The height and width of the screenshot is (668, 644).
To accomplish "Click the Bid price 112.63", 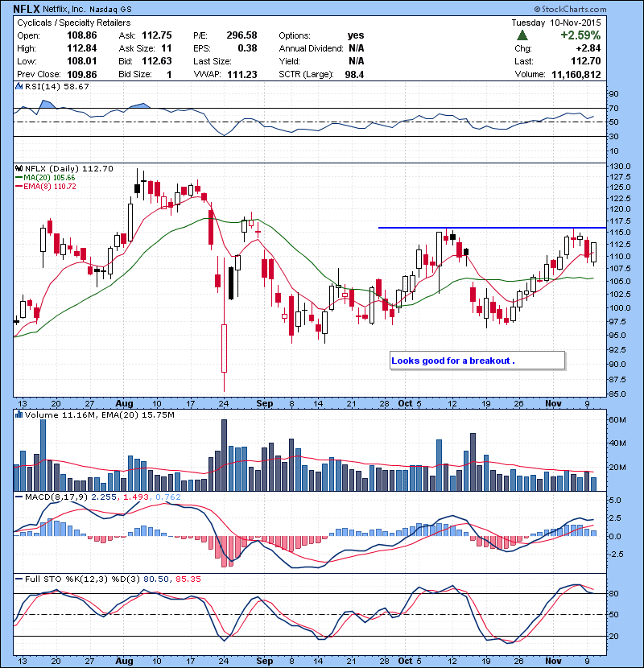I will tap(156, 61).
